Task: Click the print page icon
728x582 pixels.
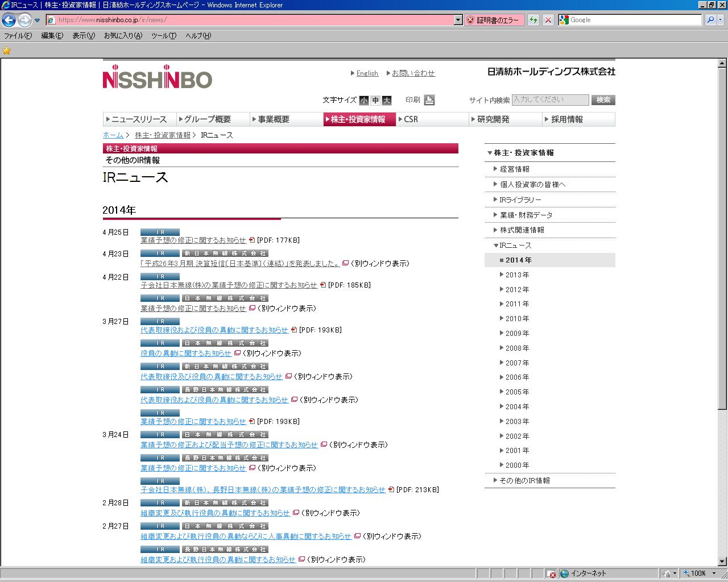Action: click(429, 100)
